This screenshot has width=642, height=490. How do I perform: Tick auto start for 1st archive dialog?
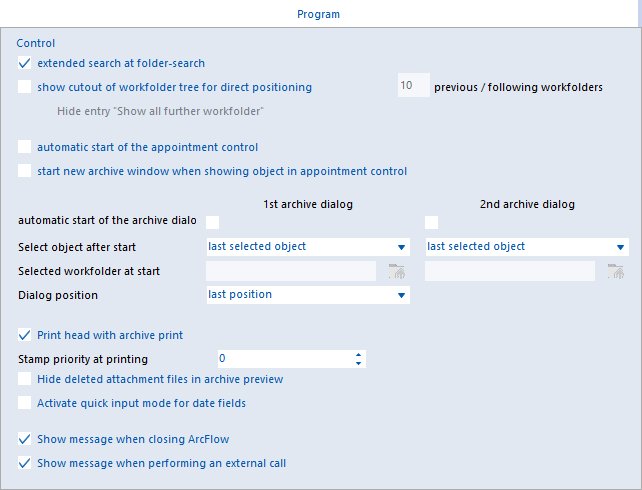click(212, 222)
